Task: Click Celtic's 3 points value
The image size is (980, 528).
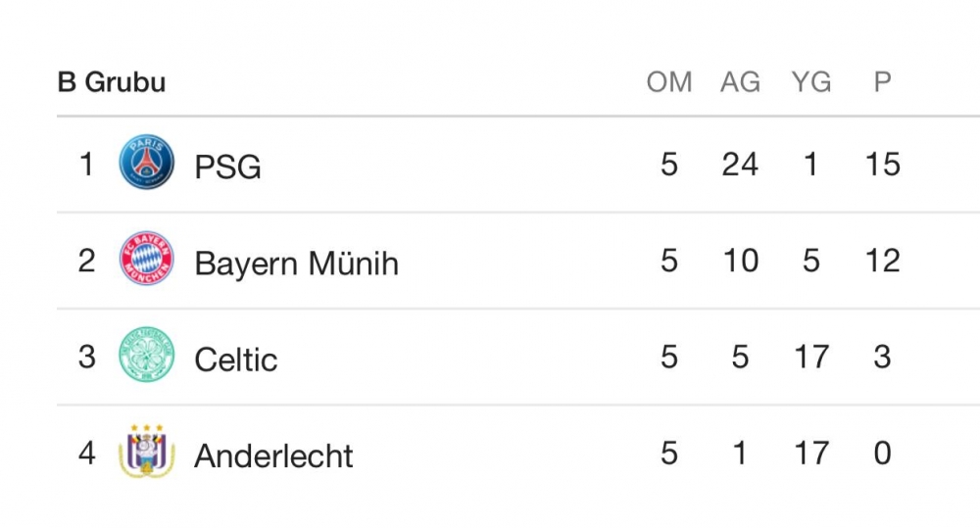Action: click(882, 357)
